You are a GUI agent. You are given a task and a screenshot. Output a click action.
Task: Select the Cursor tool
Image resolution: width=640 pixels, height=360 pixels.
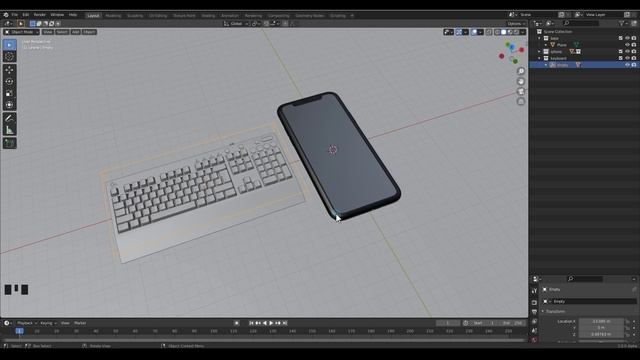tap(9, 56)
